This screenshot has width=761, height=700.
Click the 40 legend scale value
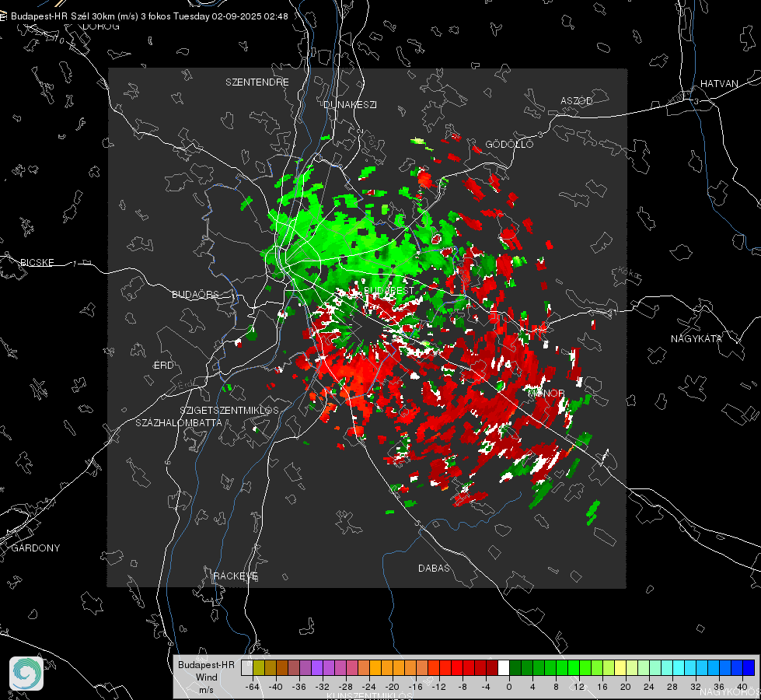coord(742,687)
